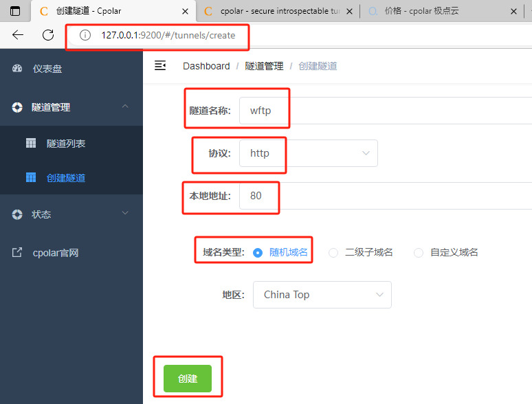Viewport: 532px width, 404px height.
Task: Close the 创建隧道 - Cpolar tab
Action: (x=186, y=12)
